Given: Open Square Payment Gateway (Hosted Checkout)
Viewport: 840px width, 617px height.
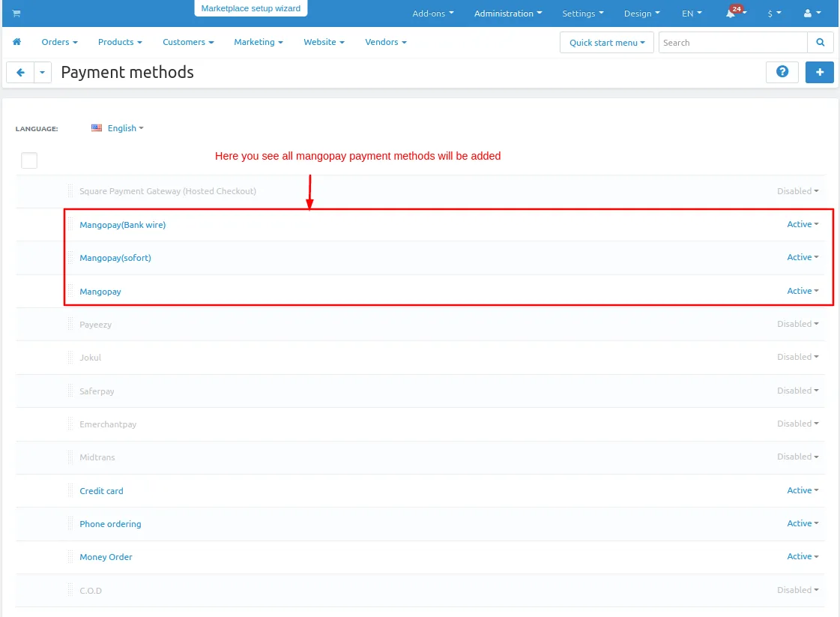Looking at the screenshot, I should [168, 191].
